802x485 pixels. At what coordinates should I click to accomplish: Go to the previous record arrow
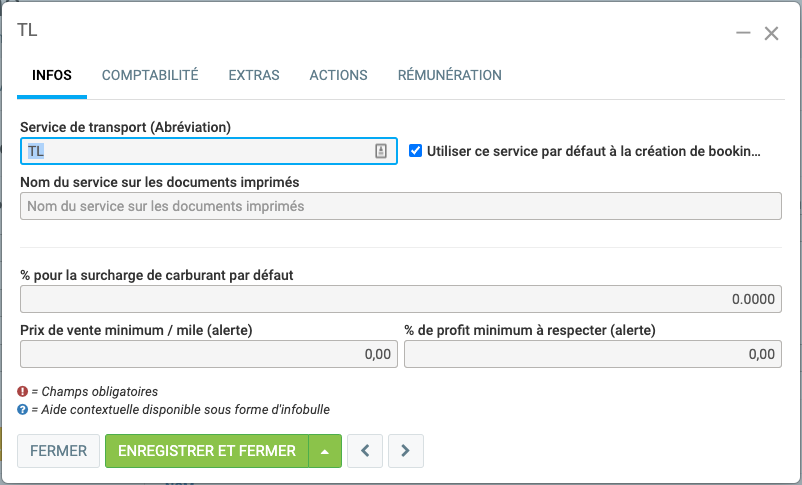coord(365,451)
